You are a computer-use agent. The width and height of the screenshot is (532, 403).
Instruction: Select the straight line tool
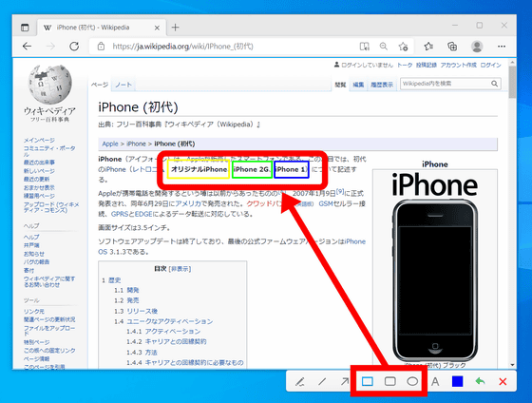(x=322, y=382)
